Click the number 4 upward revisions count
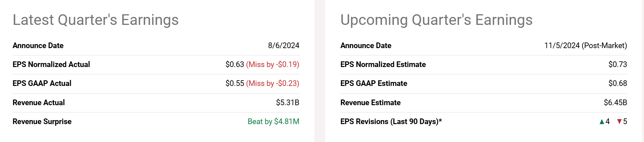 pos(608,121)
